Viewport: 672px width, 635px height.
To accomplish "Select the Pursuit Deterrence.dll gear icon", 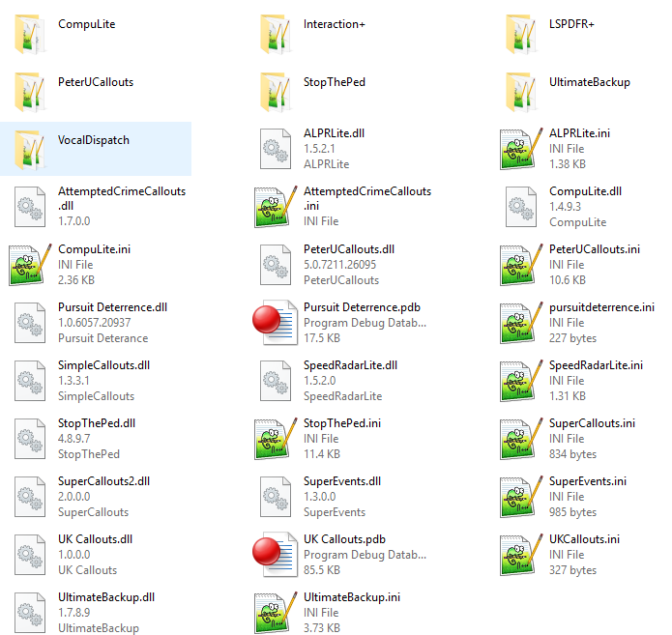I will 30,323.
